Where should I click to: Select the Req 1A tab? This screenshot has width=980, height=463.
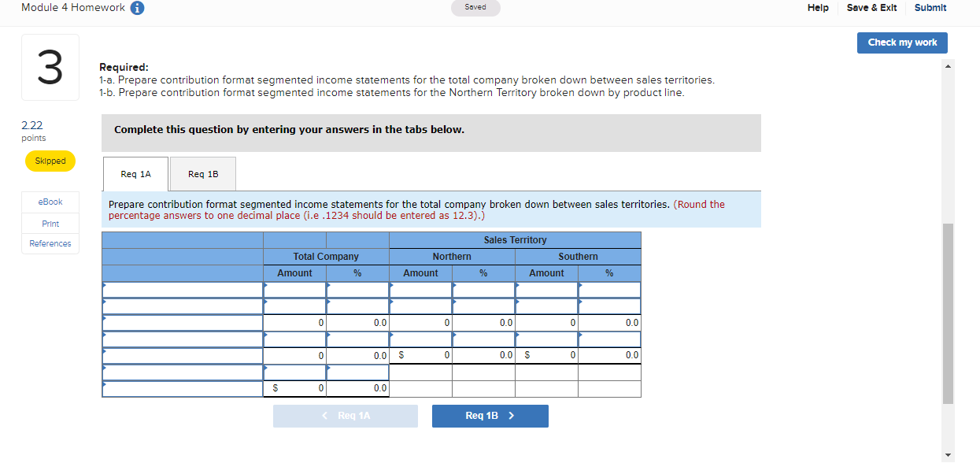(135, 174)
